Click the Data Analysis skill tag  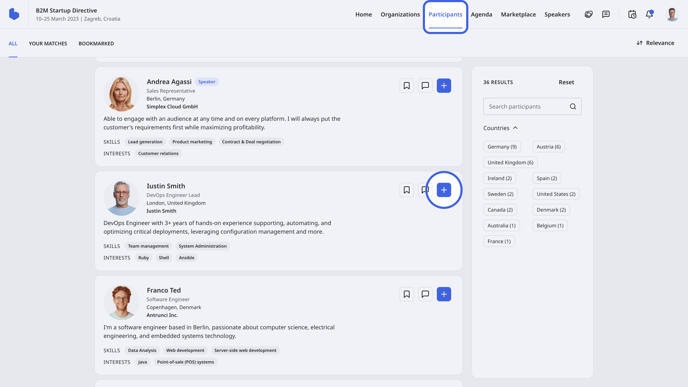142,351
